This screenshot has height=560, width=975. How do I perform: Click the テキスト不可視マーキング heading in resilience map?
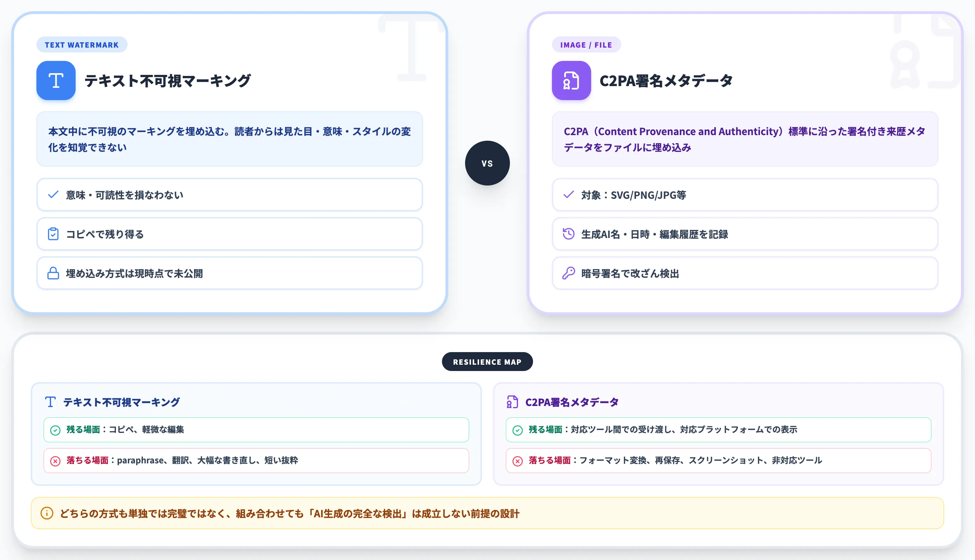click(121, 402)
